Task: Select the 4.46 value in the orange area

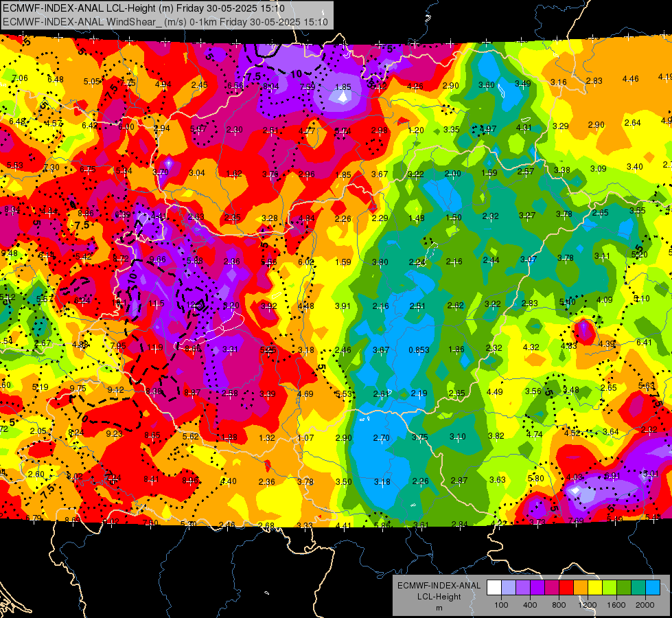Action: coord(630,78)
